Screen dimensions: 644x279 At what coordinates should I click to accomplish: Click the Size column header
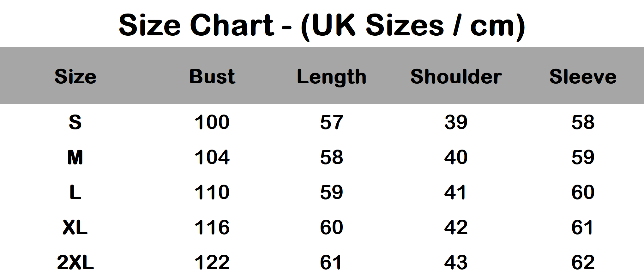click(75, 76)
